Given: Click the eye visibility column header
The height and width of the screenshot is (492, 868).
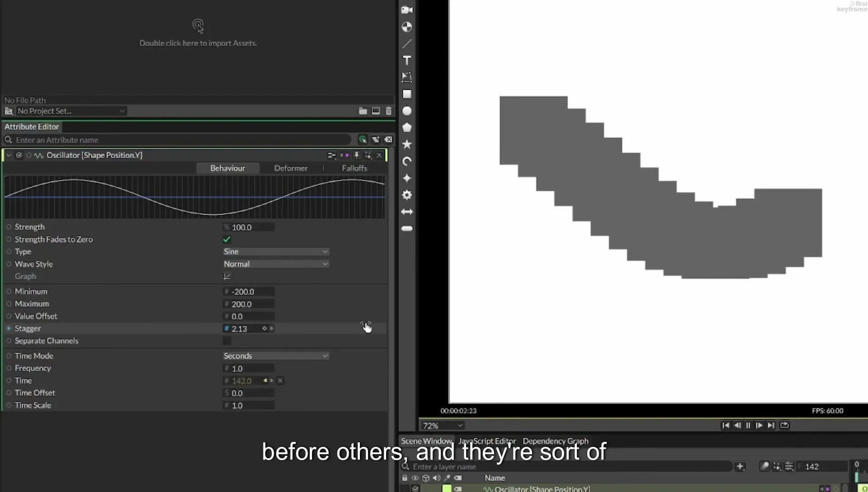Looking at the screenshot, I should click(415, 478).
